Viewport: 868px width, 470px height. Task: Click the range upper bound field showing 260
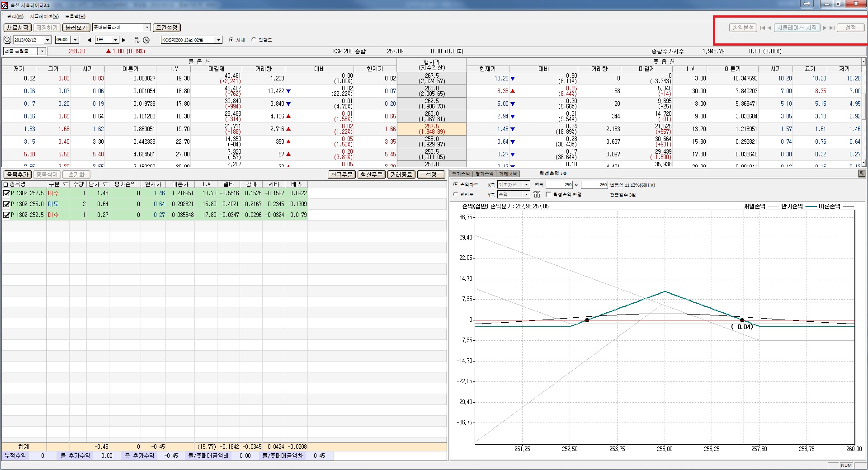click(x=594, y=185)
